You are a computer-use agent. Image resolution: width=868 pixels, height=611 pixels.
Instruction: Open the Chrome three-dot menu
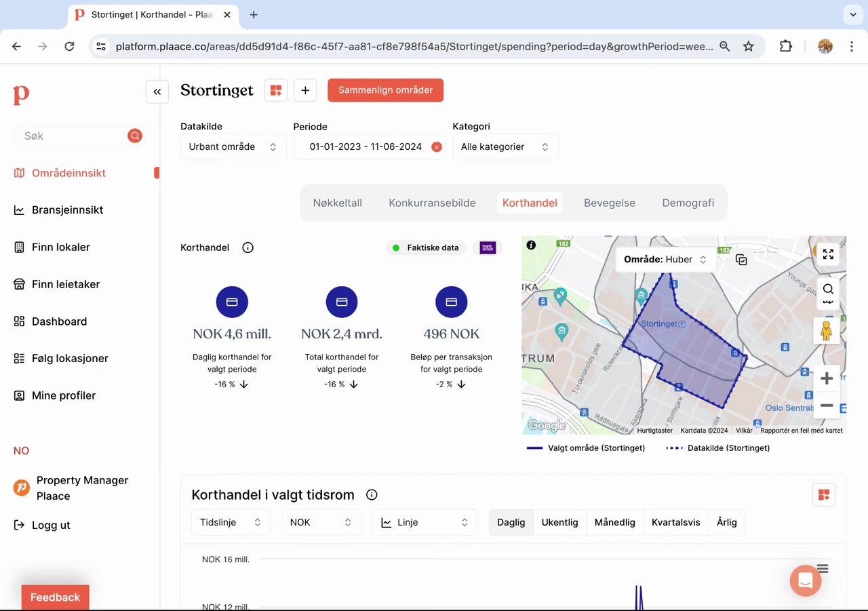(852, 46)
